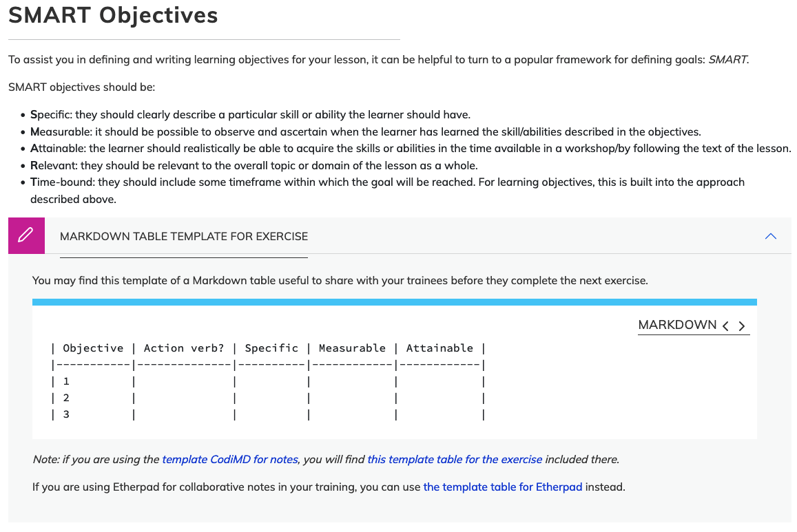This screenshot has height=532, width=797.
Task: Click the Objective column header in the snippet
Action: 93,348
